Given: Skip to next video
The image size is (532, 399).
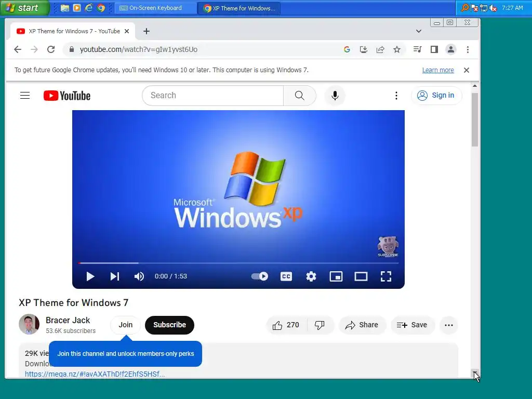Looking at the screenshot, I should 115,276.
